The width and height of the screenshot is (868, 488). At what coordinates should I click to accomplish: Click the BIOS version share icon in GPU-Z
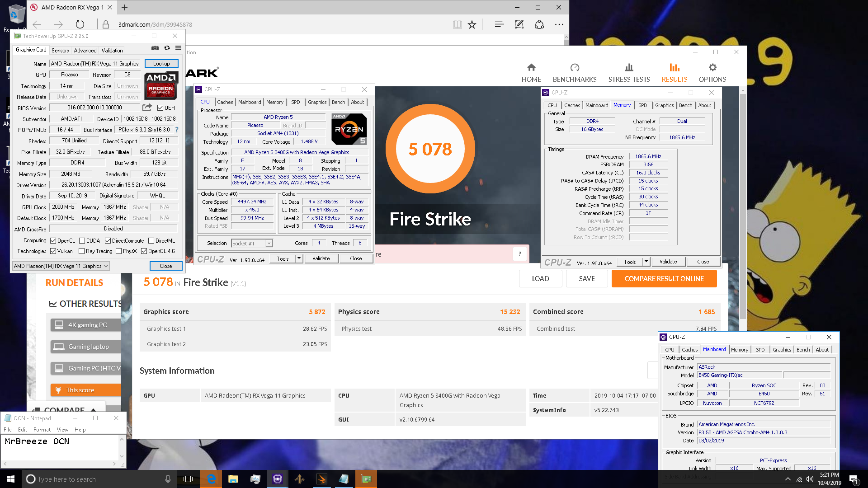point(147,108)
